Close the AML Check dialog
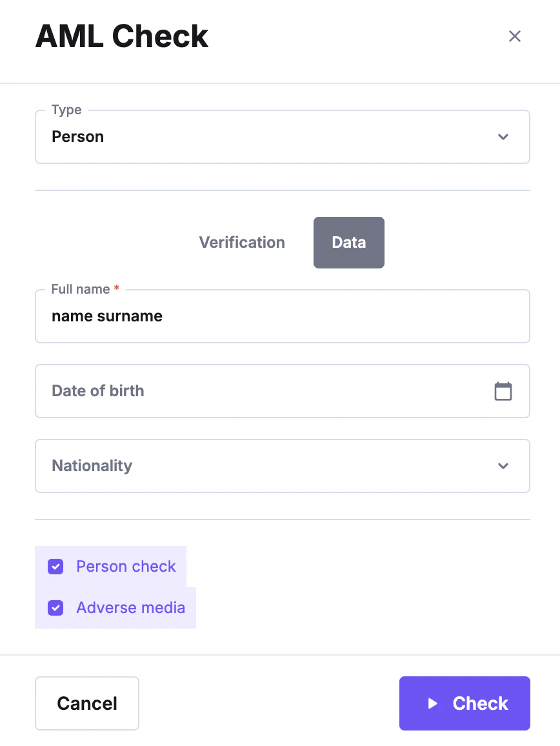560x746 pixels. (514, 36)
